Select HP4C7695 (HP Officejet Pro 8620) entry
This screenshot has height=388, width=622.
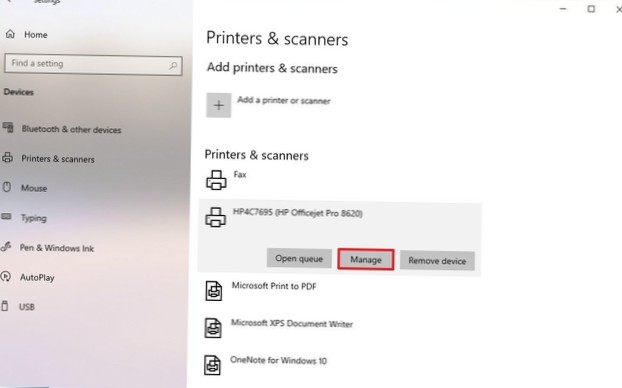(x=298, y=213)
